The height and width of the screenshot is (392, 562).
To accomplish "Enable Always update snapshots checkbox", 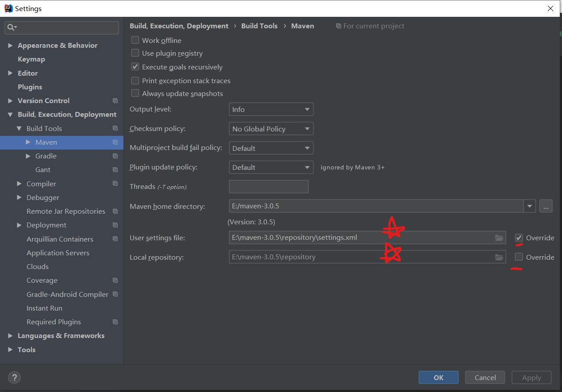I will (x=135, y=93).
